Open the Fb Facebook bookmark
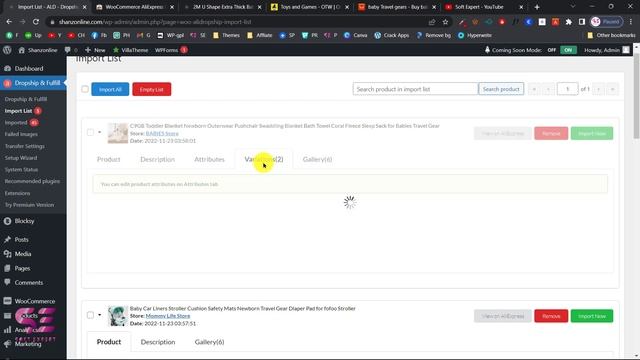The width and height of the screenshot is (640, 360). coord(99,36)
